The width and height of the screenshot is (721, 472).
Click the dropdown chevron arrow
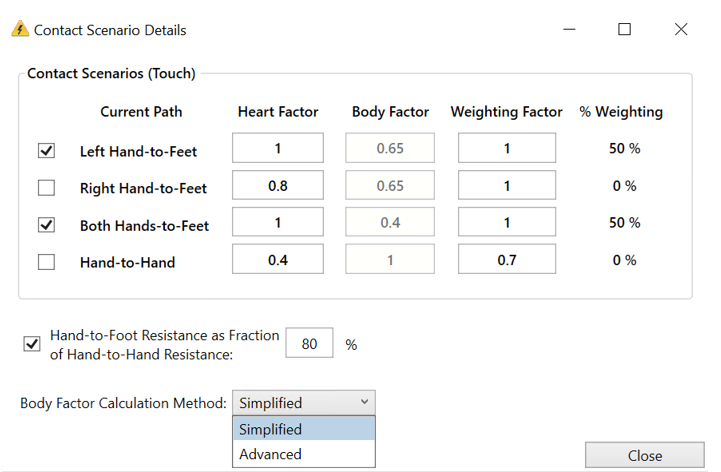coord(364,402)
